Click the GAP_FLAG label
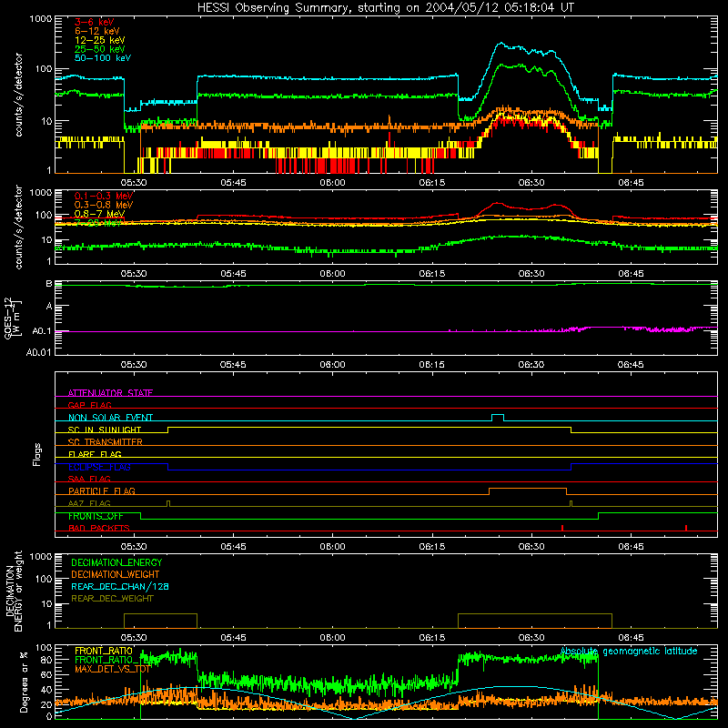Viewport: 728px width, 728px height. (x=89, y=405)
